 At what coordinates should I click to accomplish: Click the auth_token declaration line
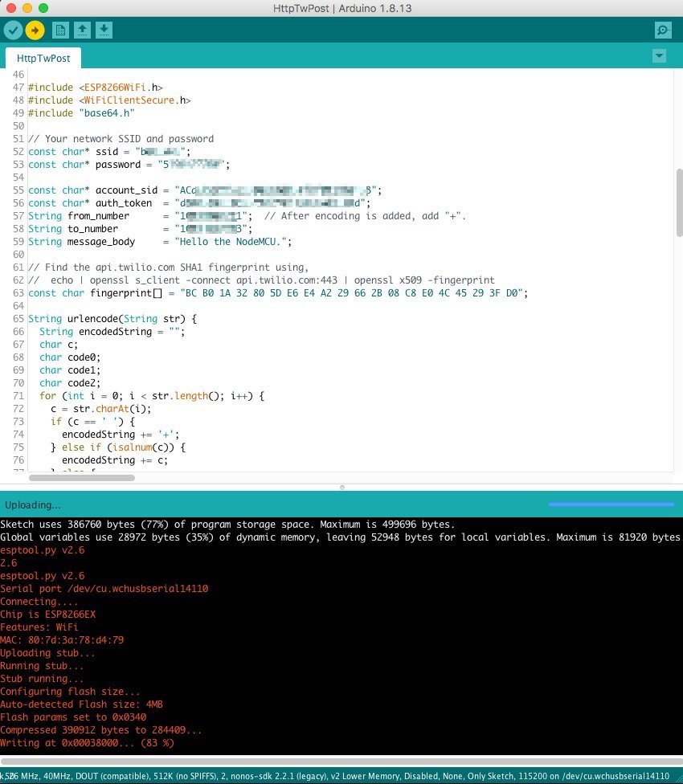[199, 203]
